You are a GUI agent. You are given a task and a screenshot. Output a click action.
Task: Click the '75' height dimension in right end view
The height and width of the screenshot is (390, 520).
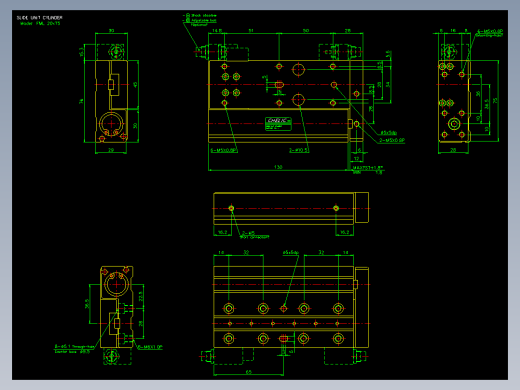pyautogui.click(x=496, y=100)
